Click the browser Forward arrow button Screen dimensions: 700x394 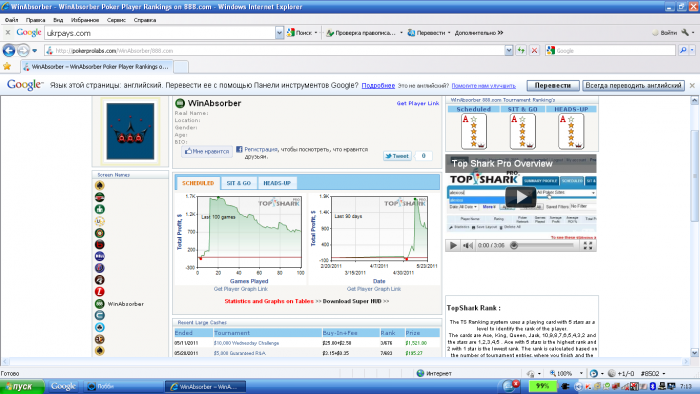tap(23, 50)
